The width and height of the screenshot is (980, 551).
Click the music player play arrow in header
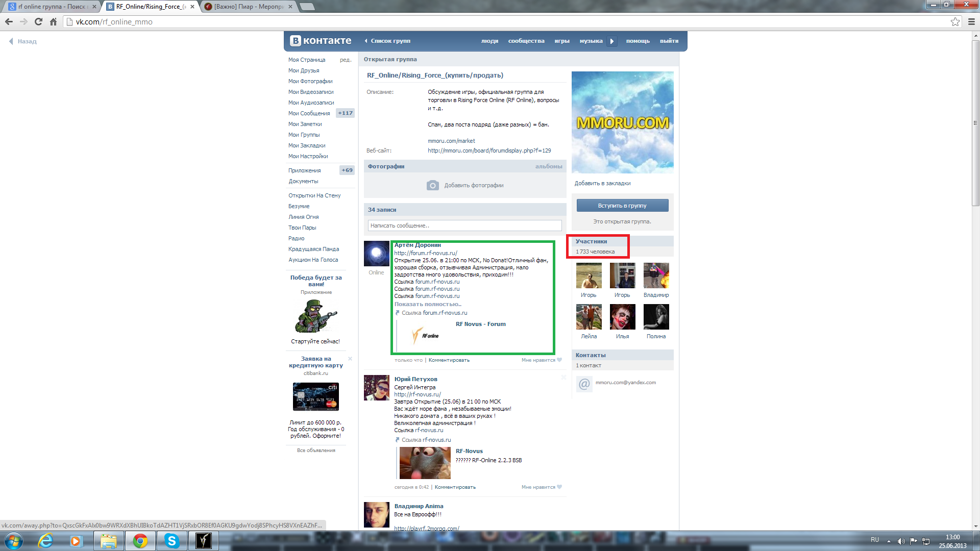611,41
